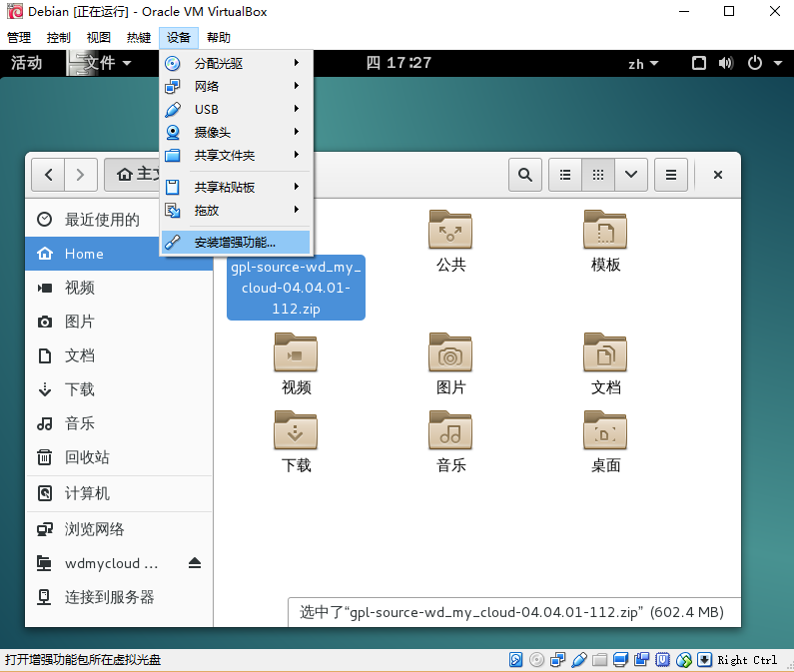The height and width of the screenshot is (672, 794).
Task: Select the 下载 folder icon in main pane
Action: coord(296,430)
